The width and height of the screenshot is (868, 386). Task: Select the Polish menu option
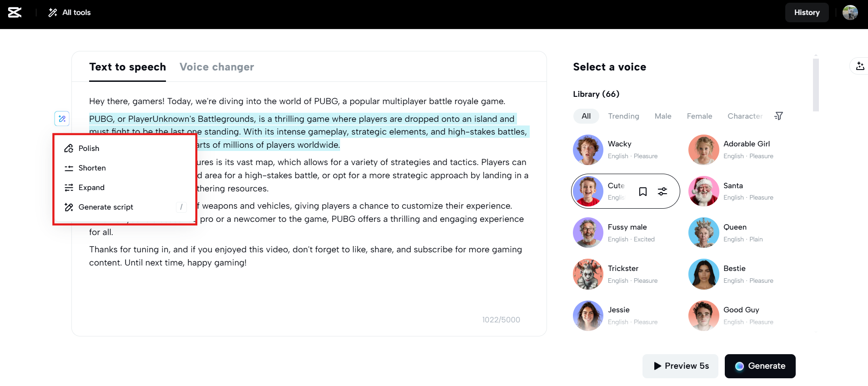coord(89,148)
